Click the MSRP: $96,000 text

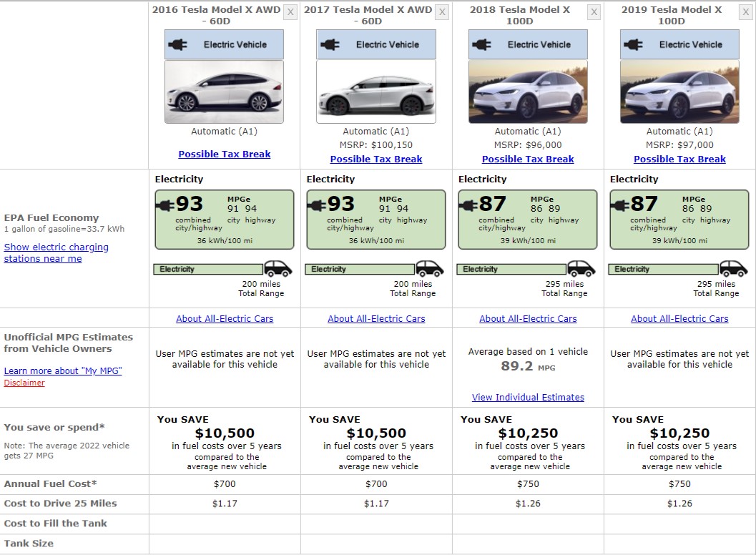528,145
